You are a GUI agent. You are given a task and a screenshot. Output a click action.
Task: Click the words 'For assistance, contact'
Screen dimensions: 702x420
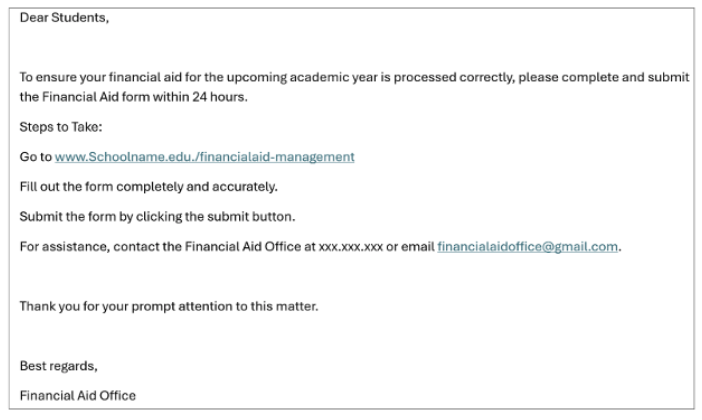tap(90, 247)
